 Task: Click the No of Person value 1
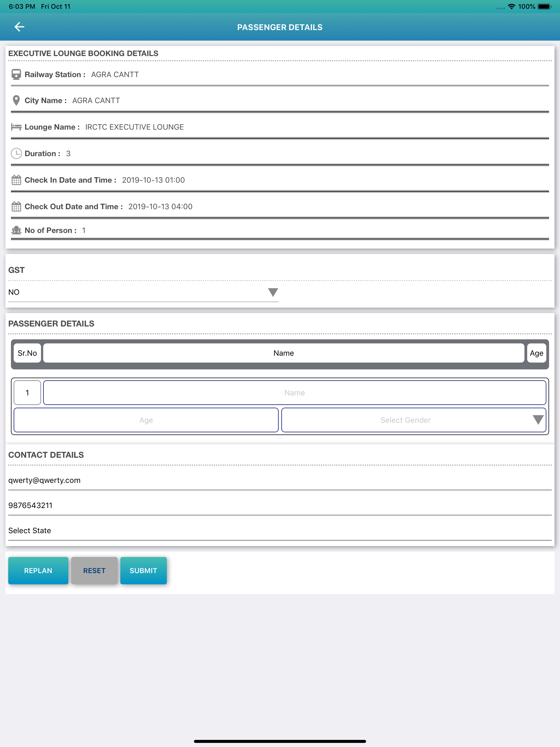[83, 230]
